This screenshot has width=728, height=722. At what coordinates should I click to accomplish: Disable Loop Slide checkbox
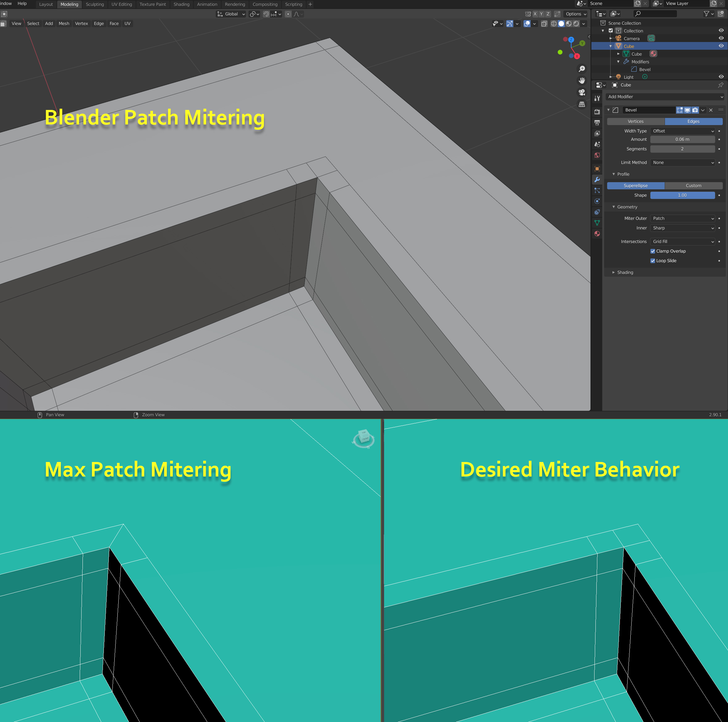pyautogui.click(x=653, y=261)
